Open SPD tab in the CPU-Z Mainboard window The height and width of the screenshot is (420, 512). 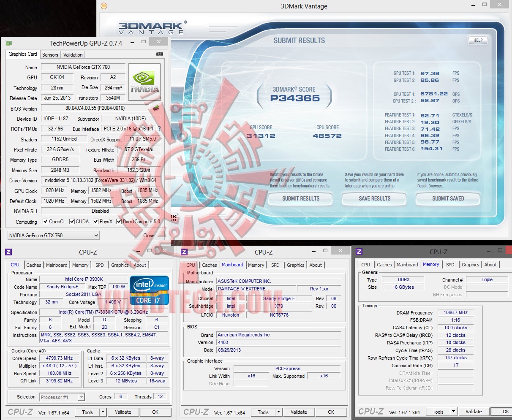pyautogui.click(x=275, y=265)
